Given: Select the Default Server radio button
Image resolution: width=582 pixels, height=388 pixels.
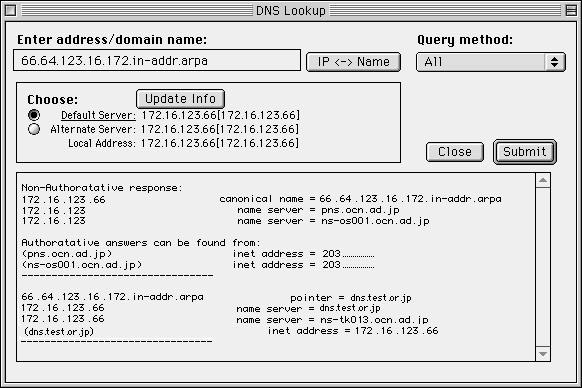Looking at the screenshot, I should (34, 115).
